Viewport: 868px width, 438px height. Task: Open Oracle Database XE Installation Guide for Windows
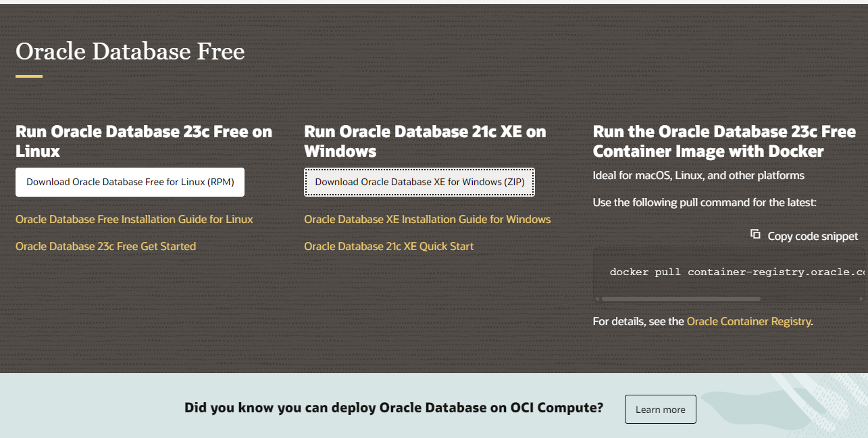(428, 219)
